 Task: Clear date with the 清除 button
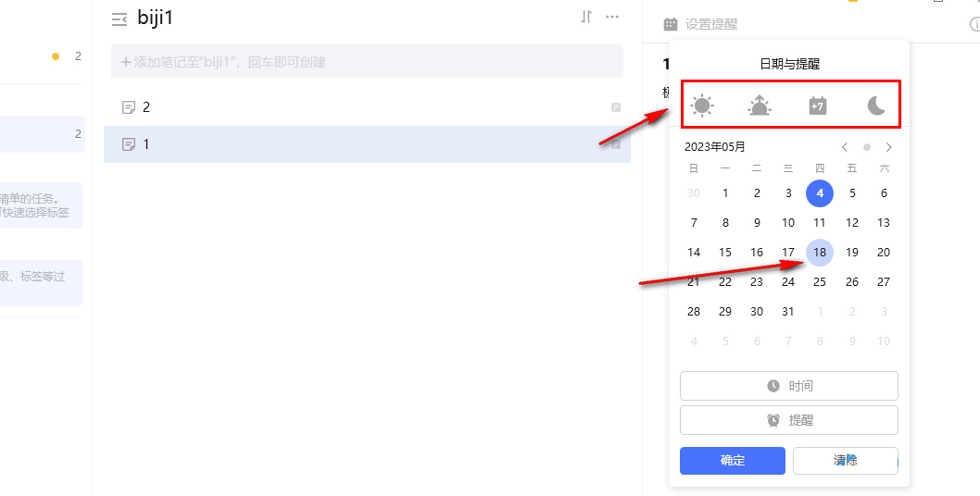point(846,461)
